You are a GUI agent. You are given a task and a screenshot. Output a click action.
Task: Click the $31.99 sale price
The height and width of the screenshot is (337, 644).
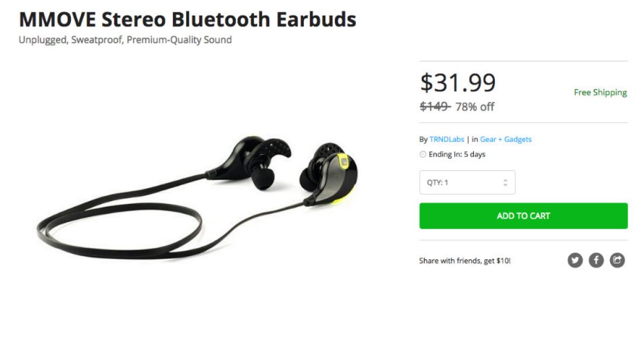click(x=458, y=83)
